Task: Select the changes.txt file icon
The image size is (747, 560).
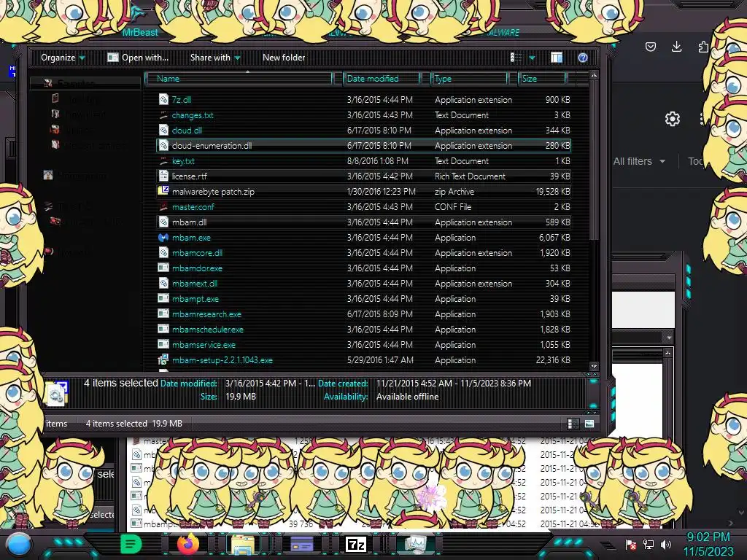Action: (163, 114)
